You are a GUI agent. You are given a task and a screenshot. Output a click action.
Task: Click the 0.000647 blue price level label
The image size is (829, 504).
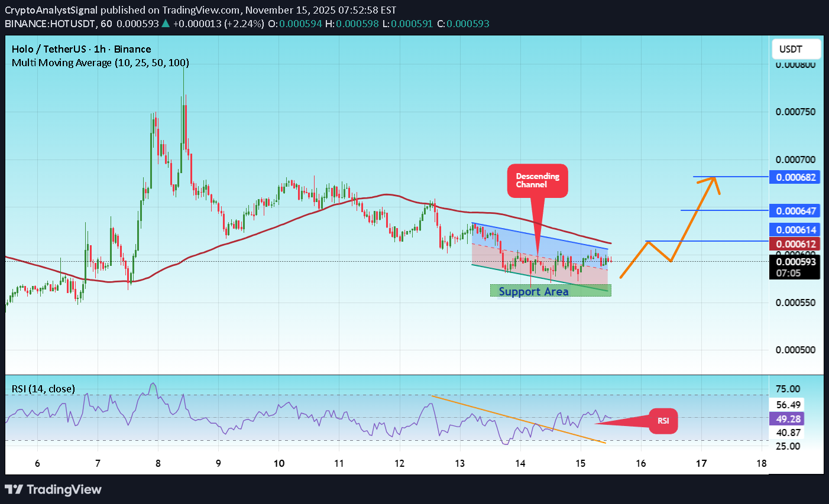(794, 211)
